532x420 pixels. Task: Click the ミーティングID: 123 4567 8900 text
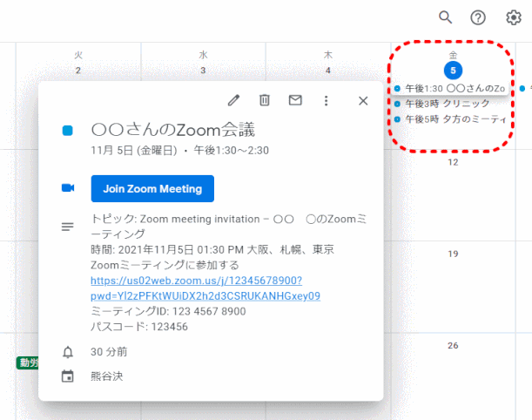168,311
